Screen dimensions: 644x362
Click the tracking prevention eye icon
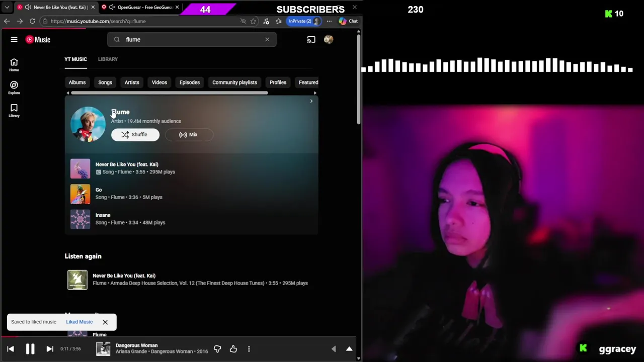coord(243,21)
